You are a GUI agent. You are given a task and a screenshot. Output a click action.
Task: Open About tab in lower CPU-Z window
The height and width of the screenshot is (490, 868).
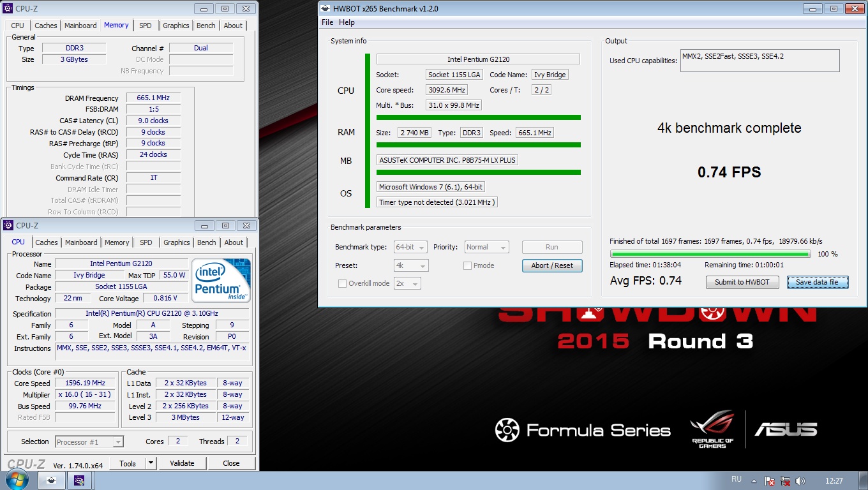click(x=234, y=242)
